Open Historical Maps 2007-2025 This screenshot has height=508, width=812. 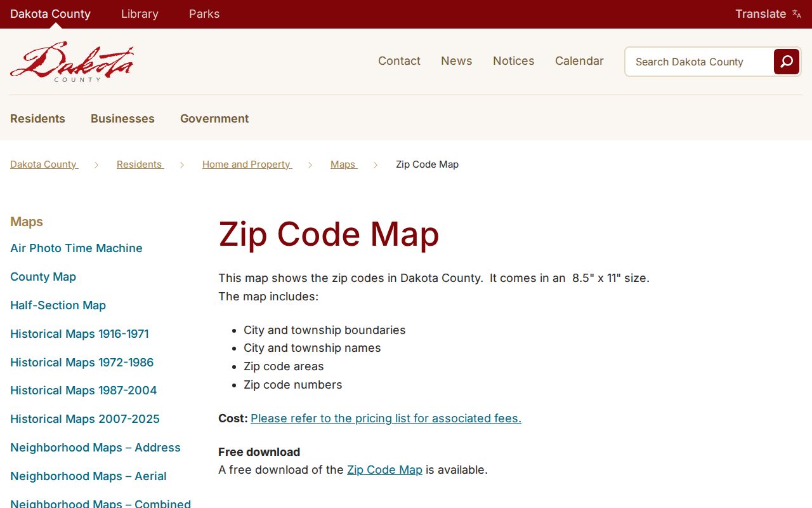coord(85,419)
